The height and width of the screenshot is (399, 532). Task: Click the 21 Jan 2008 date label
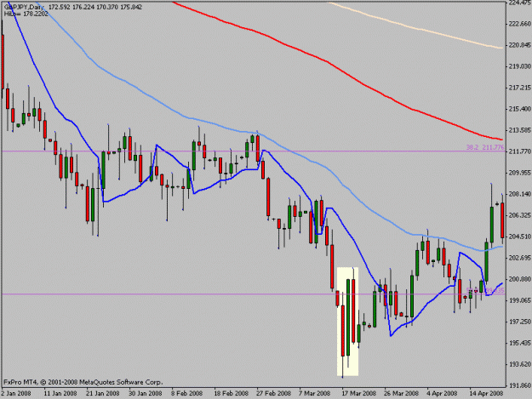(x=104, y=394)
